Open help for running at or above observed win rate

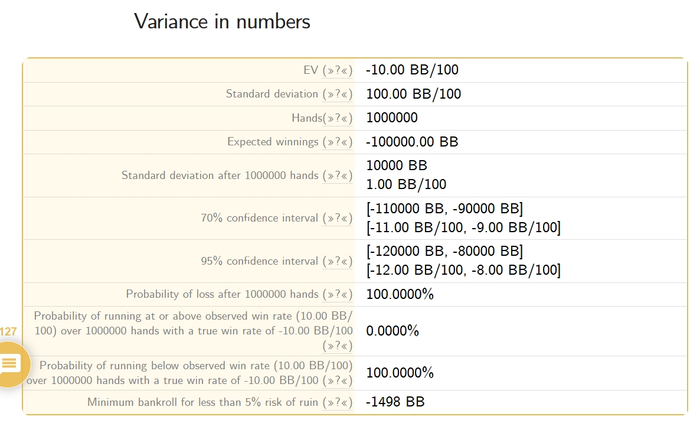[337, 345]
